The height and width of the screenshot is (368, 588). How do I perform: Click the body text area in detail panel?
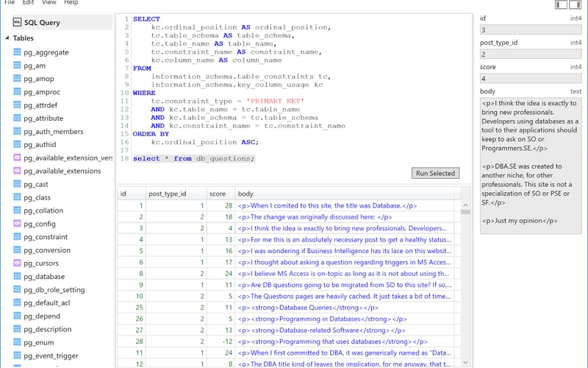pyautogui.click(x=531, y=166)
